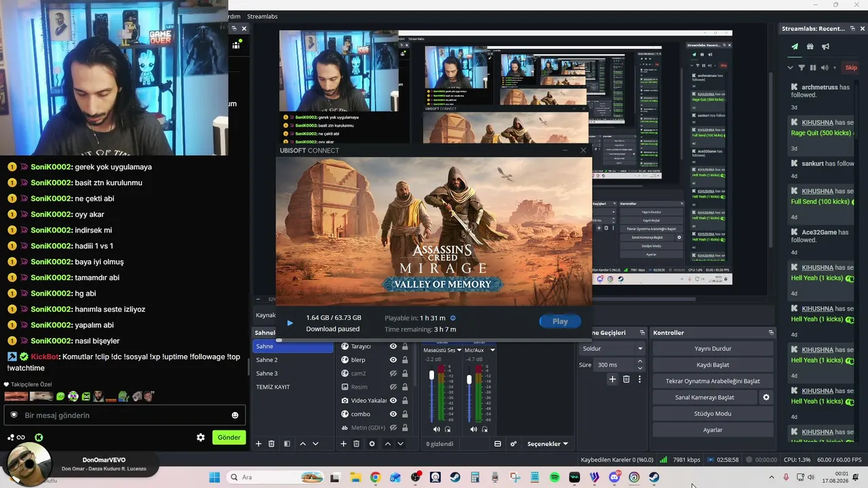Switch to the Sahne 2 scene
This screenshot has width=868, height=488.
coord(294,360)
